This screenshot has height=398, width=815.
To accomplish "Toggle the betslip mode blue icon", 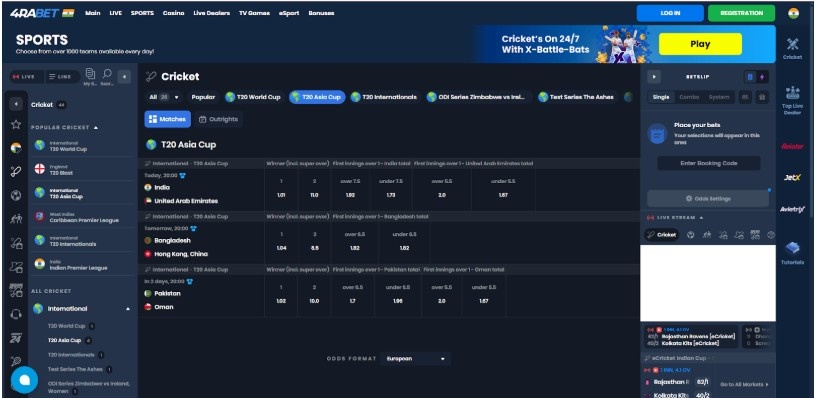I will (750, 77).
